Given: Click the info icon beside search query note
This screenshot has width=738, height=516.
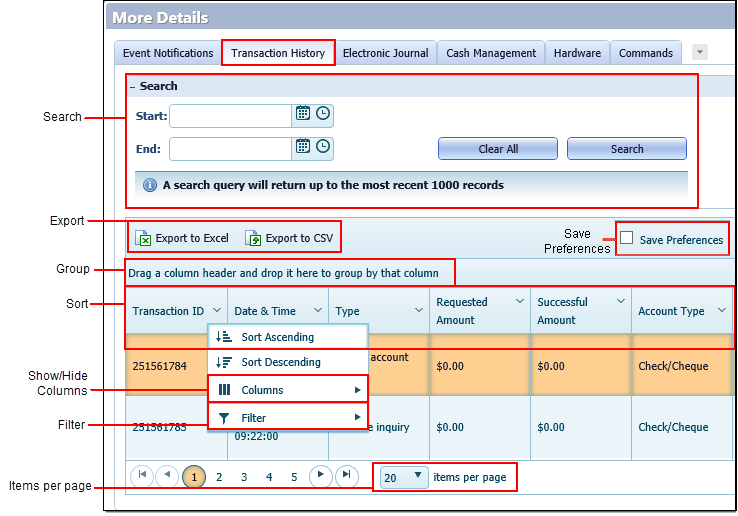Looking at the screenshot, I should pos(150,185).
